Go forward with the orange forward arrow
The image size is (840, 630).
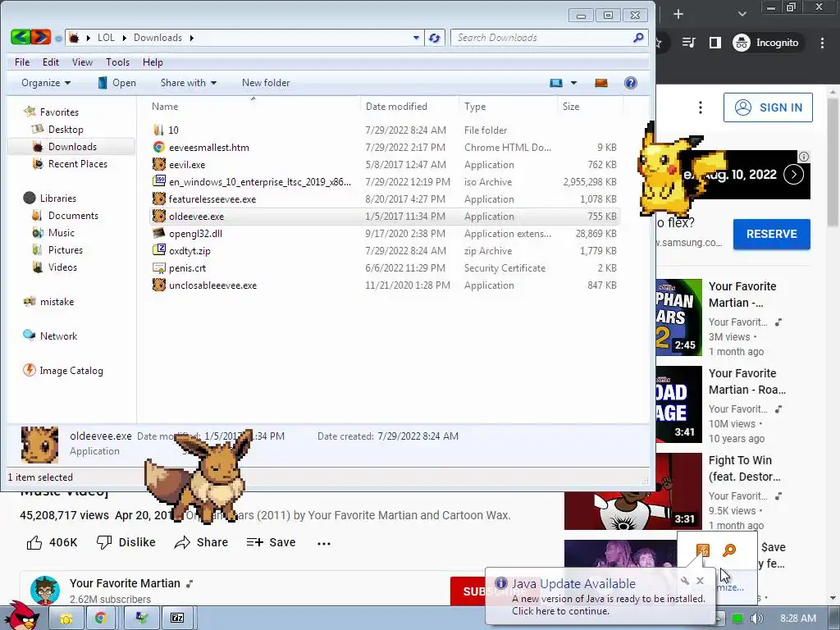click(41, 37)
